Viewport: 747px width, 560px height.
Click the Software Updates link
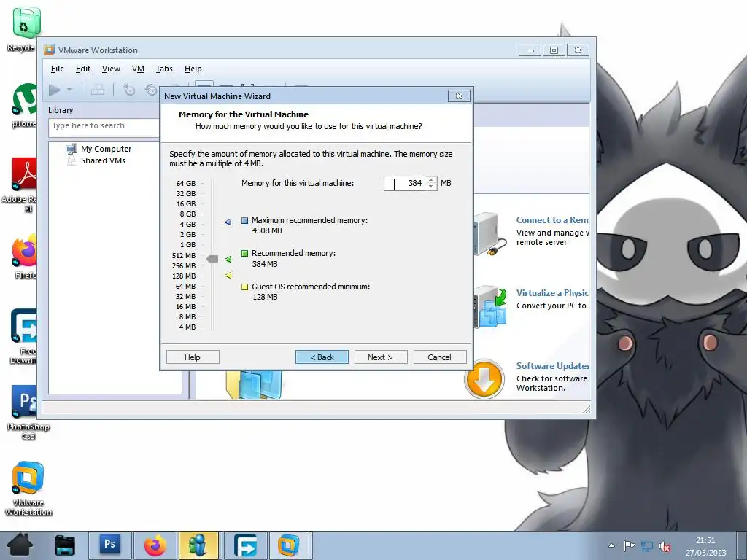553,366
